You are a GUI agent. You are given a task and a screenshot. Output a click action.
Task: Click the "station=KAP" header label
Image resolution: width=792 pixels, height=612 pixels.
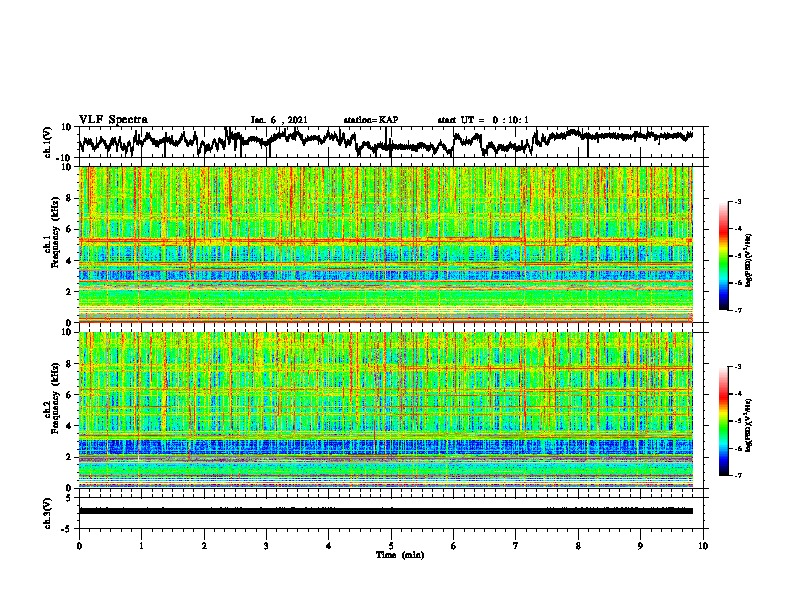tap(371, 120)
